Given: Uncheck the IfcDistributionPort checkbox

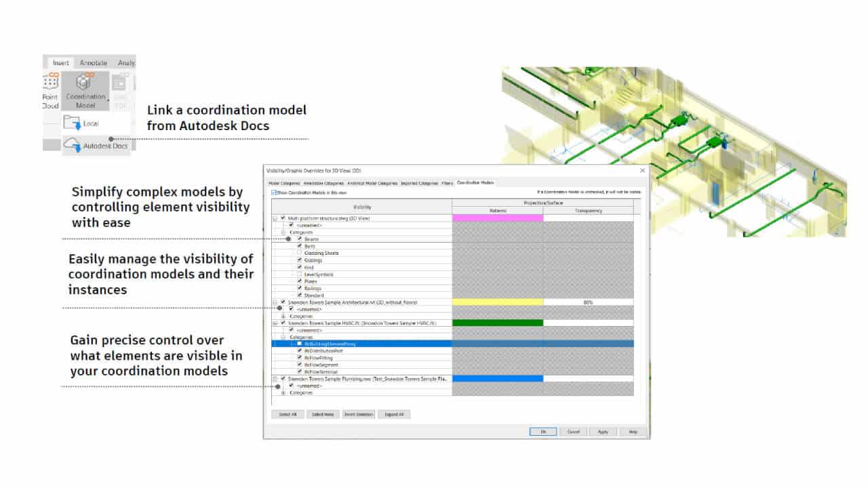Looking at the screenshot, I should coord(299,351).
